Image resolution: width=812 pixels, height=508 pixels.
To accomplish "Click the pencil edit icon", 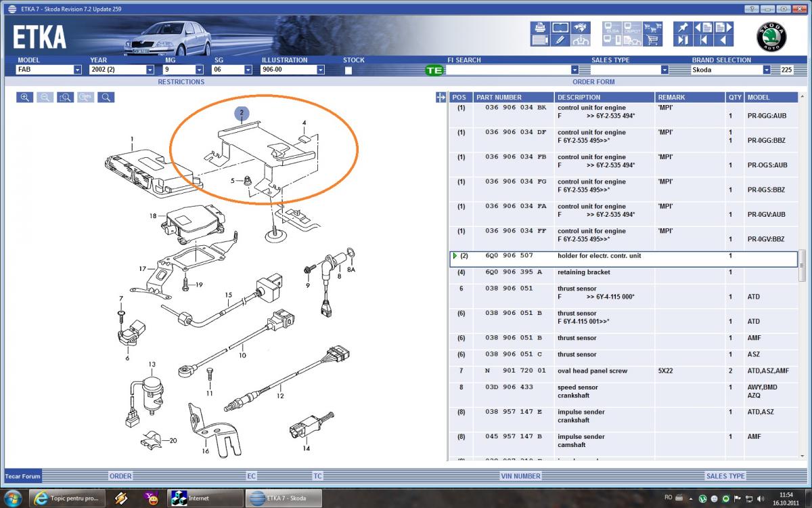I will 560,40.
